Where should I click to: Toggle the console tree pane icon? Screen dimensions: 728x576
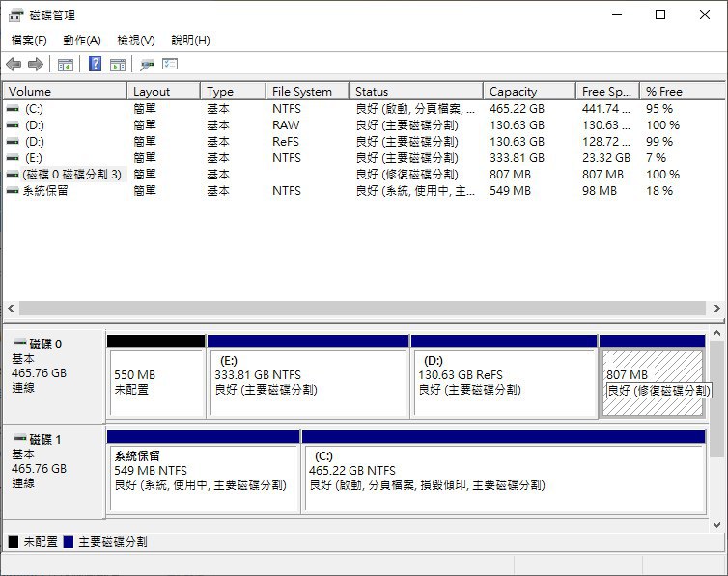pyautogui.click(x=66, y=65)
